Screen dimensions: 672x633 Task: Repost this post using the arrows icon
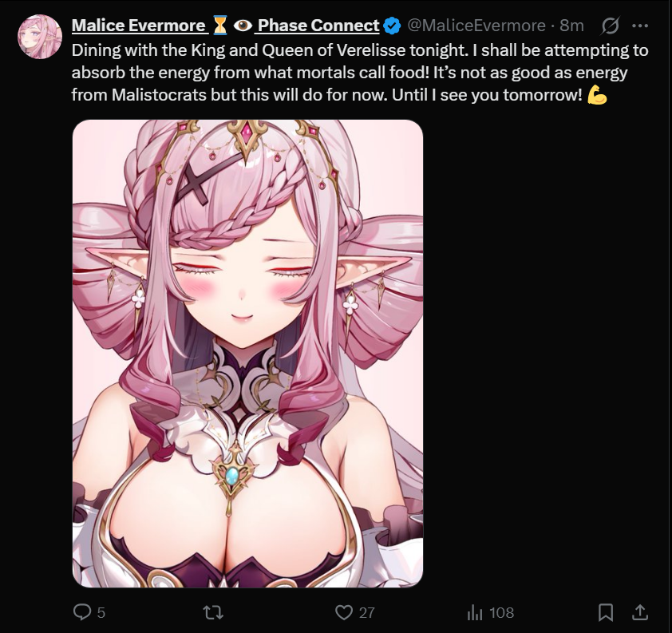click(x=213, y=612)
